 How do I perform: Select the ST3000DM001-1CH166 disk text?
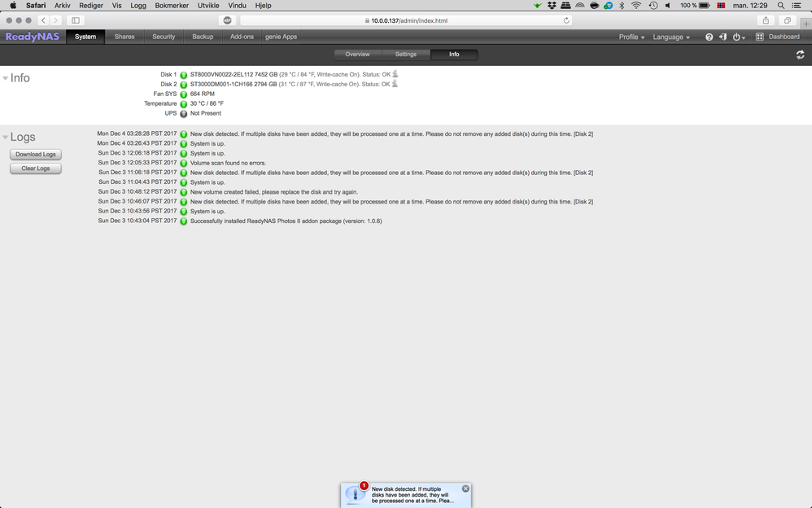click(233, 84)
